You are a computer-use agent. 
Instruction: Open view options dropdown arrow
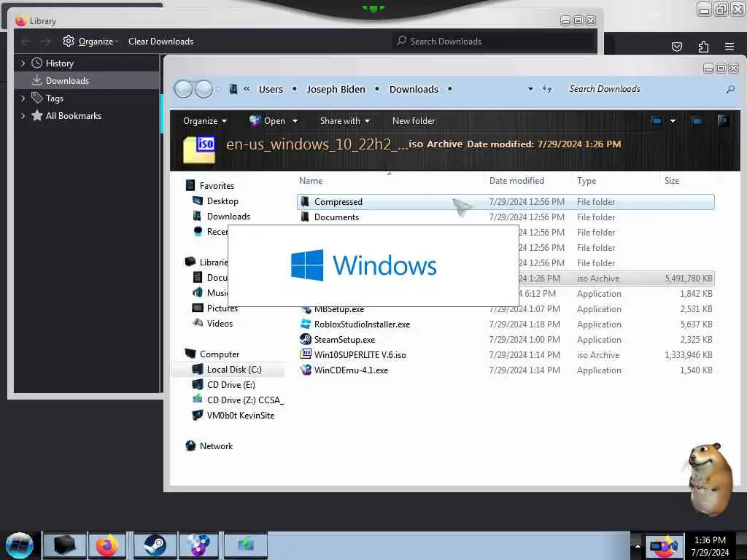[x=673, y=121]
